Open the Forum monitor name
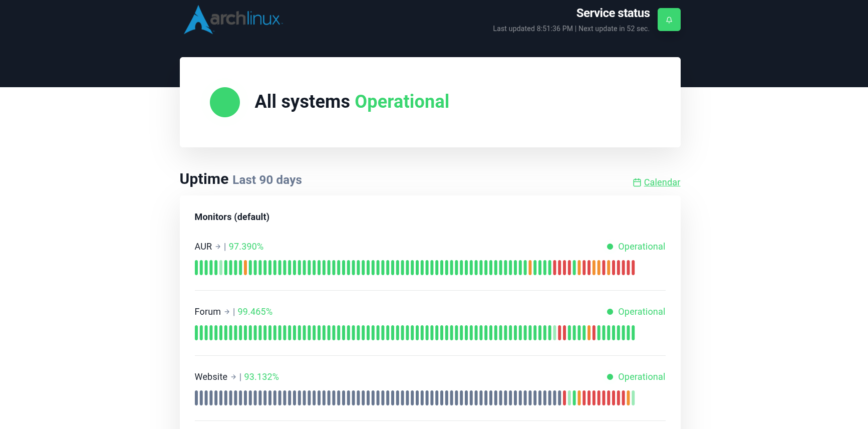Screen dimensions: 868x429 click(x=207, y=312)
